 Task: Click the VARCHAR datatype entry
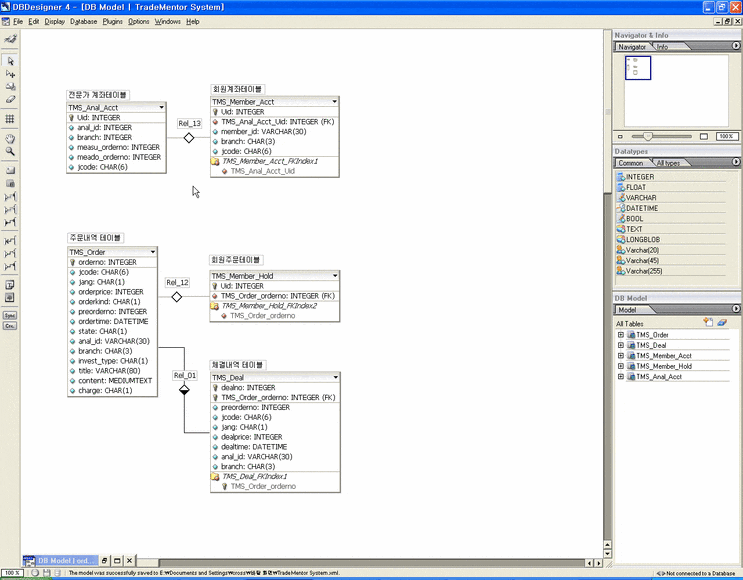641,198
